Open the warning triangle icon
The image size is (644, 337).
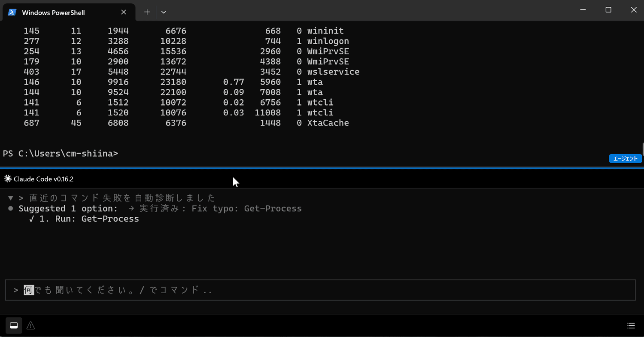tap(30, 326)
